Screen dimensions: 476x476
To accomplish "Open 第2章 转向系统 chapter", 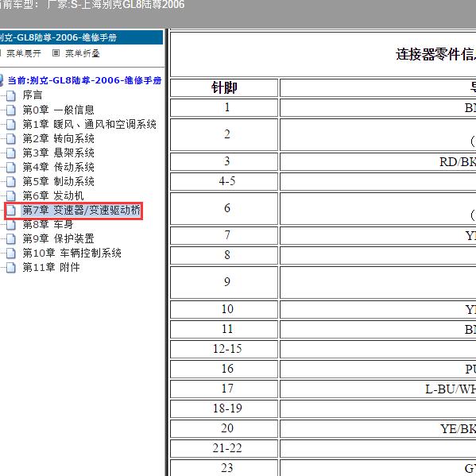I will click(58, 138).
